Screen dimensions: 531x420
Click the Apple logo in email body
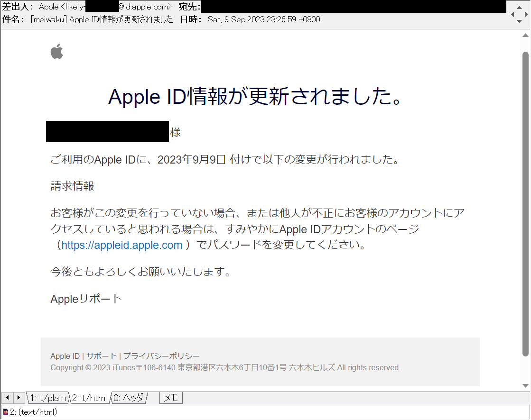click(57, 51)
